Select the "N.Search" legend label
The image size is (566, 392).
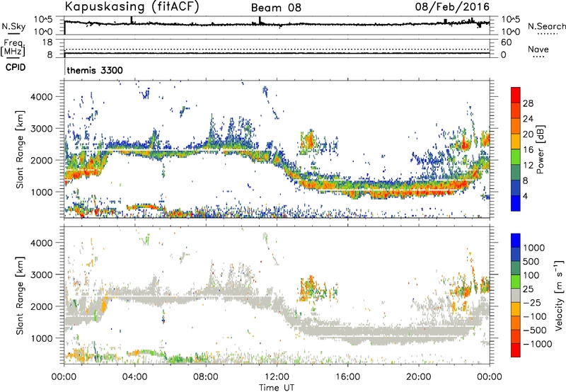click(547, 26)
